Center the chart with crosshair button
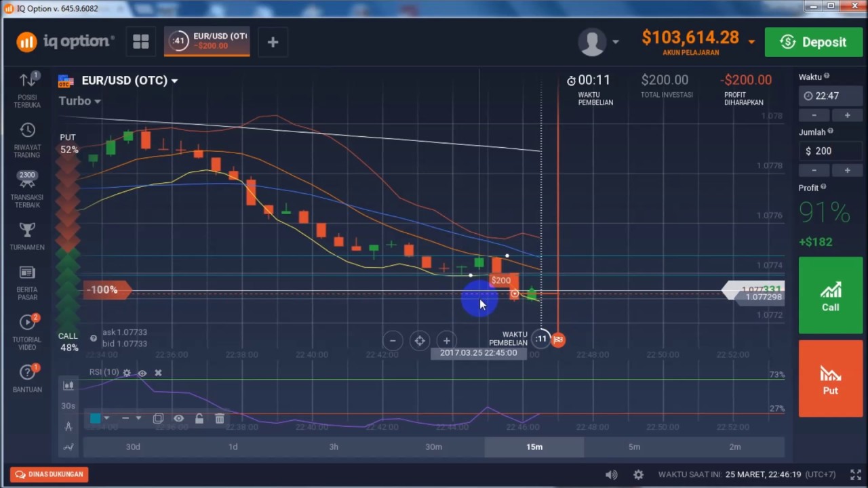This screenshot has width=868, height=488. tap(420, 341)
